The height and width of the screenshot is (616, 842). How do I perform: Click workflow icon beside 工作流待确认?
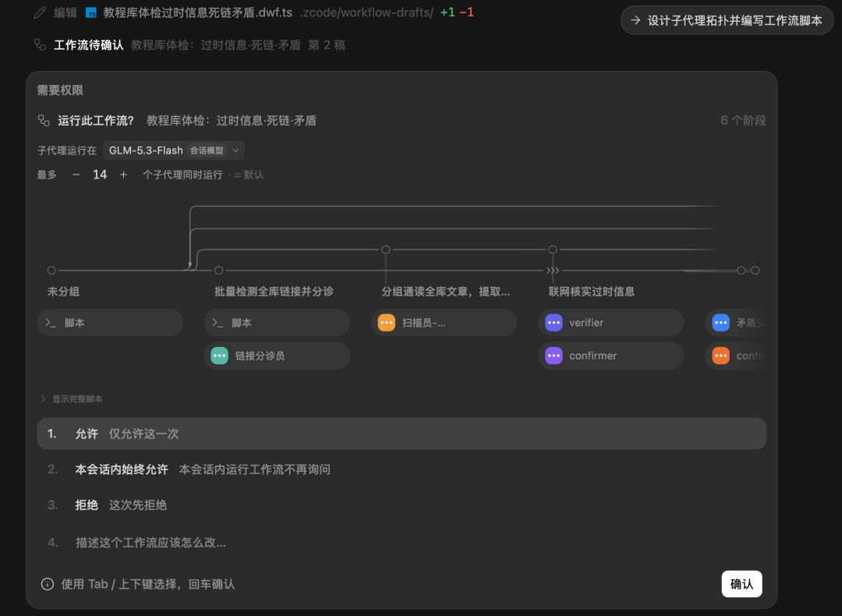pos(41,44)
